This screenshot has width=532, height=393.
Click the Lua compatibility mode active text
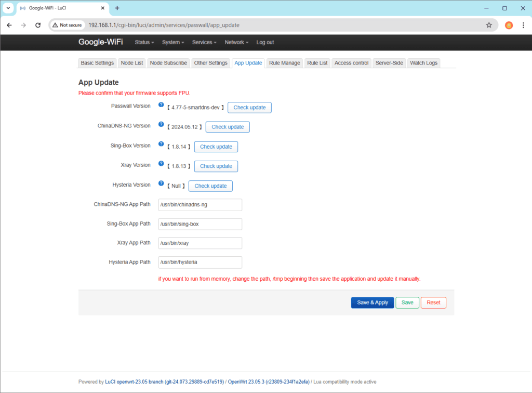345,382
